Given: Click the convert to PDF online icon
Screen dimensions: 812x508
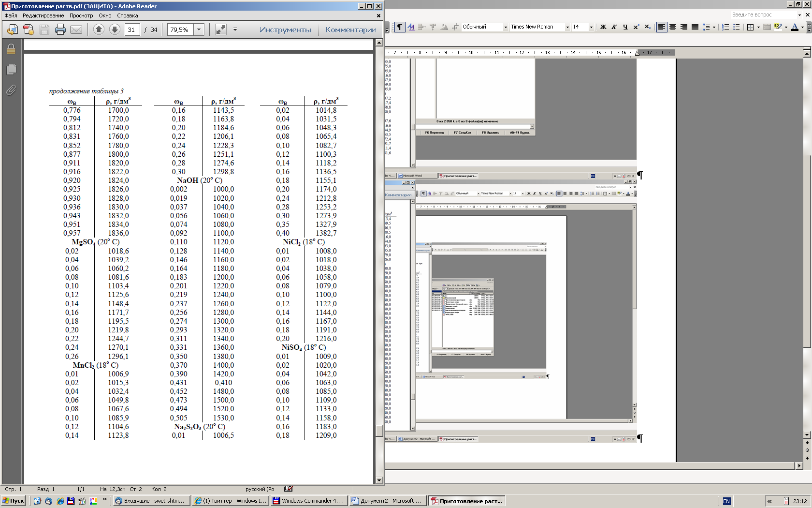Looking at the screenshot, I should point(13,30).
